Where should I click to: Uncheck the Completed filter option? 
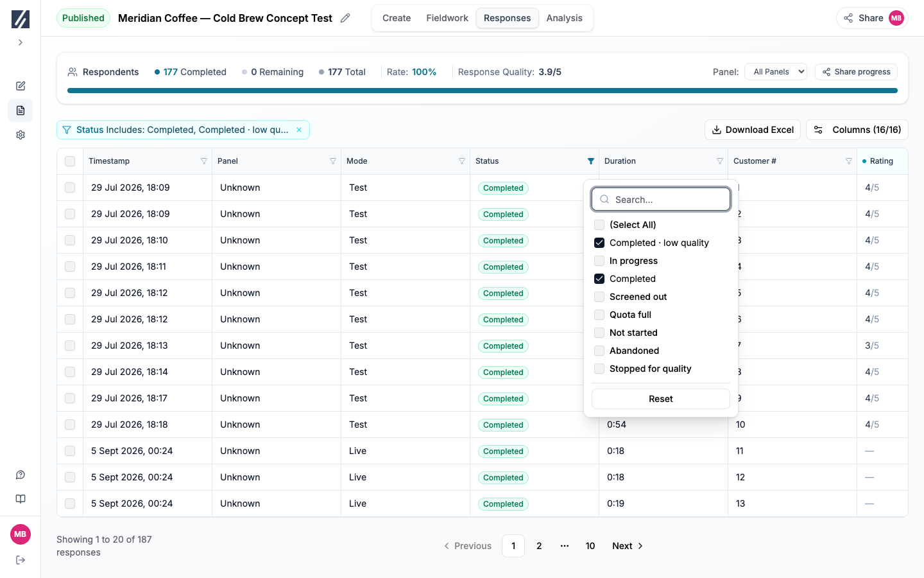pos(599,279)
